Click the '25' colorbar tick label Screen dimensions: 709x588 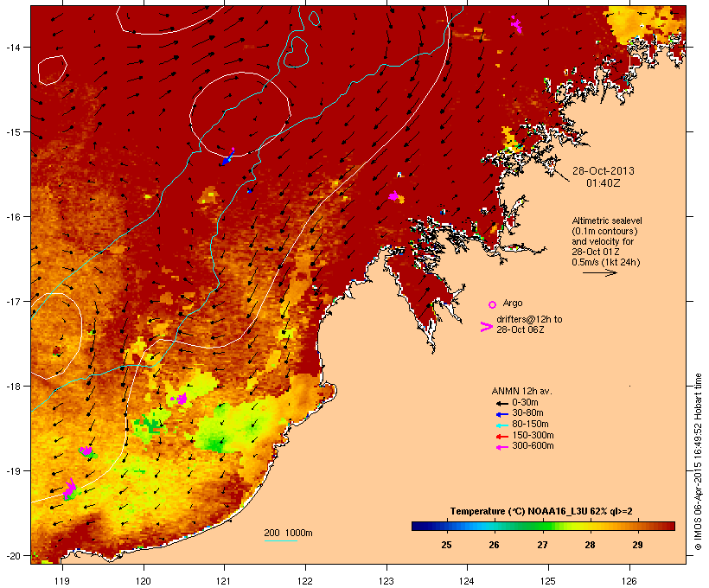click(446, 545)
